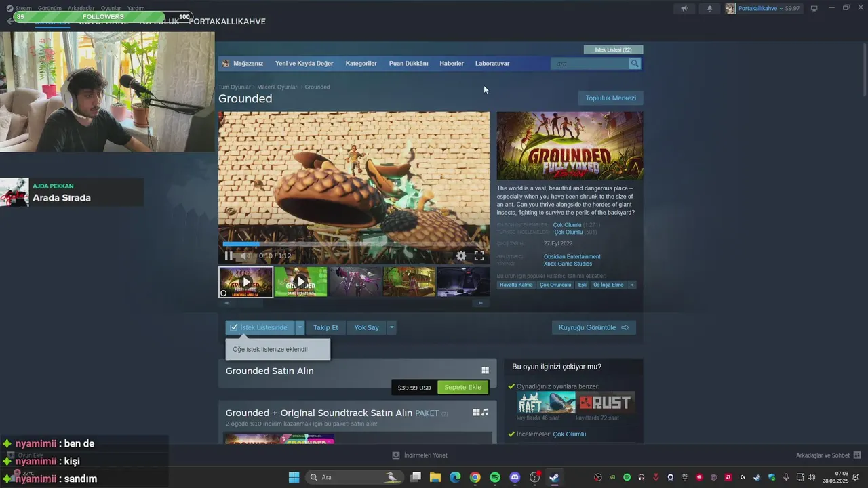868x488 pixels.
Task: Open Discord from taskbar
Action: [515, 477]
